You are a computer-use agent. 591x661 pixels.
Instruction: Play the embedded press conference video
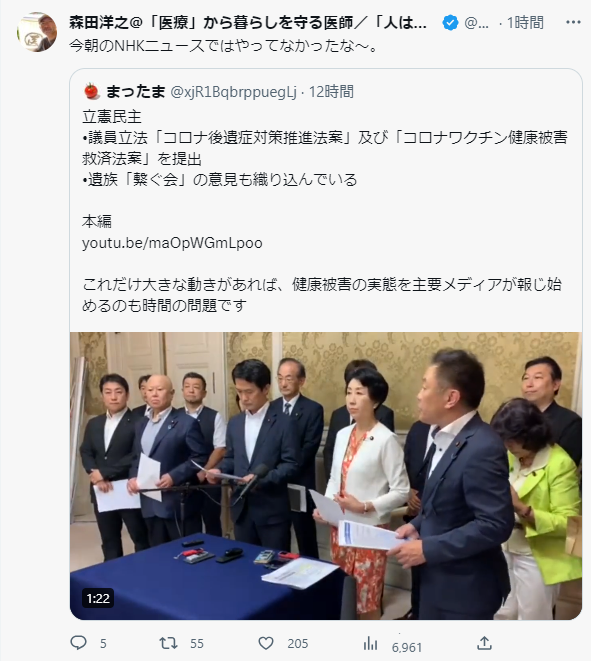[326, 476]
